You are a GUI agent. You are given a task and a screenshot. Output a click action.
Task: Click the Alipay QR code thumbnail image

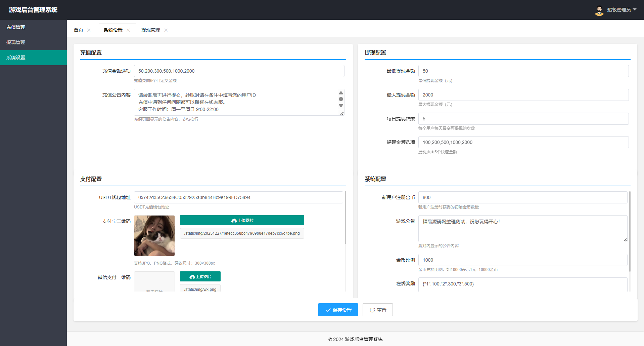[154, 236]
